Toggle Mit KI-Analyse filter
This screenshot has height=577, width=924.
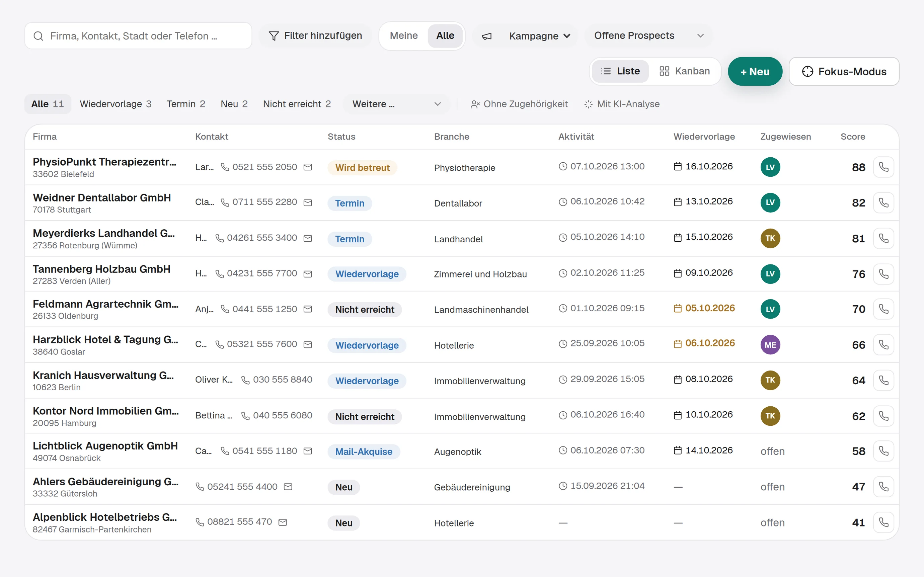(622, 104)
